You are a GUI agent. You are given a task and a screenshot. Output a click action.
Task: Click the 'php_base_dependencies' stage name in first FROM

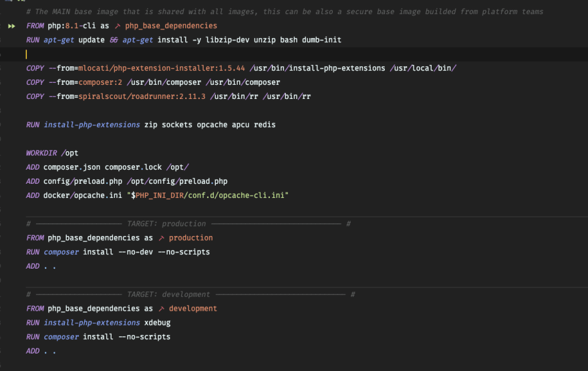171,26
